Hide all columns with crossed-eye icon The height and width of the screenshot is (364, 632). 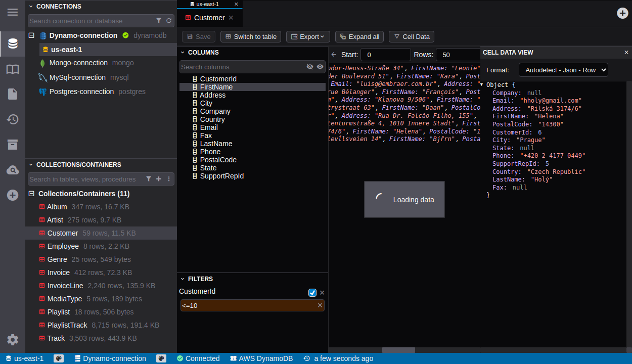click(x=310, y=67)
